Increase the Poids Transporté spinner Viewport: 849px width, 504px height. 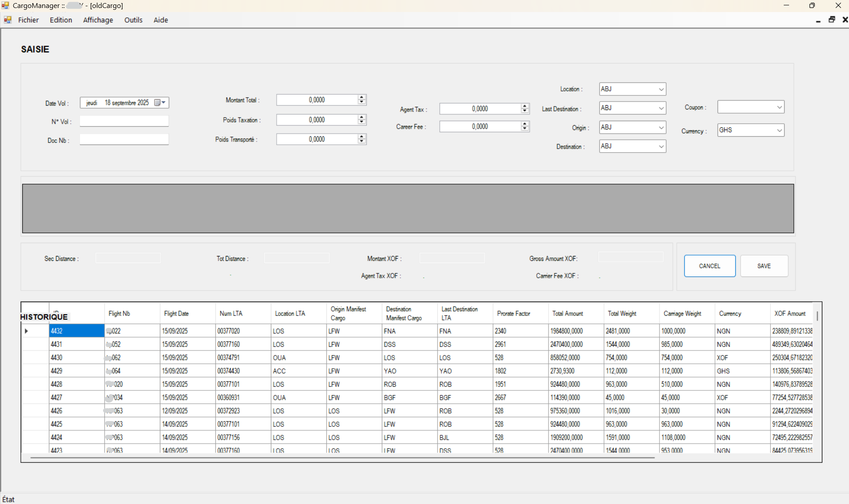tap(362, 137)
